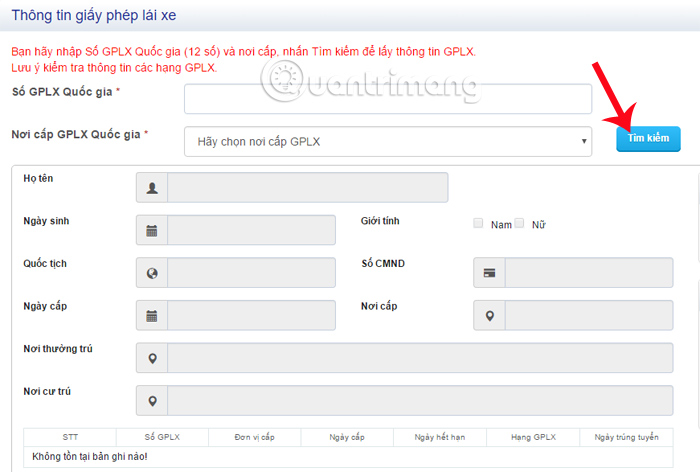Click the STT column header
This screenshot has height=472, width=700.
70,437
